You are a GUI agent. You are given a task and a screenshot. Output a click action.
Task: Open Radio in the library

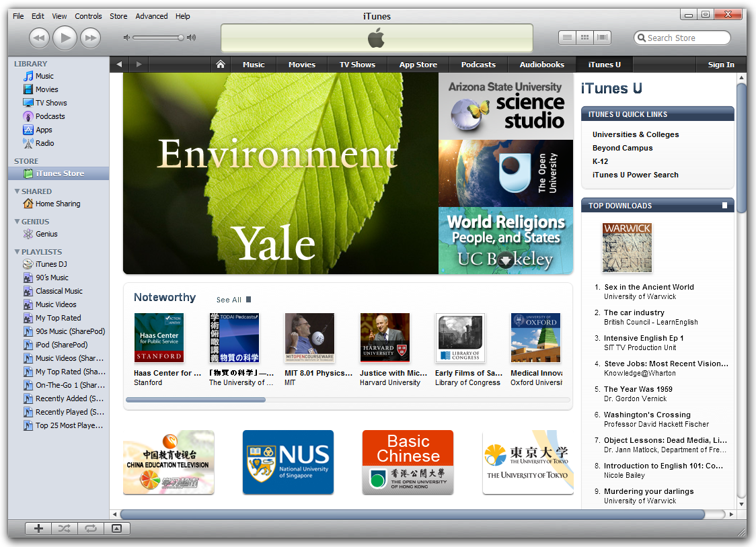[45, 144]
